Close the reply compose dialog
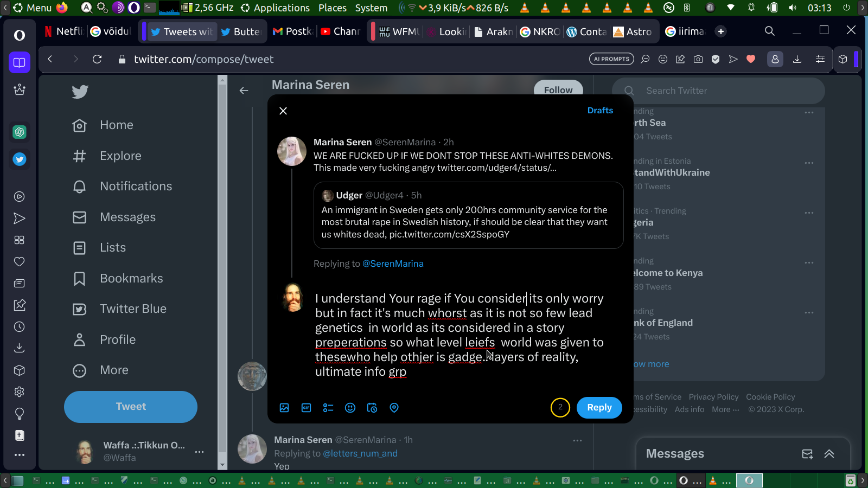 (283, 111)
